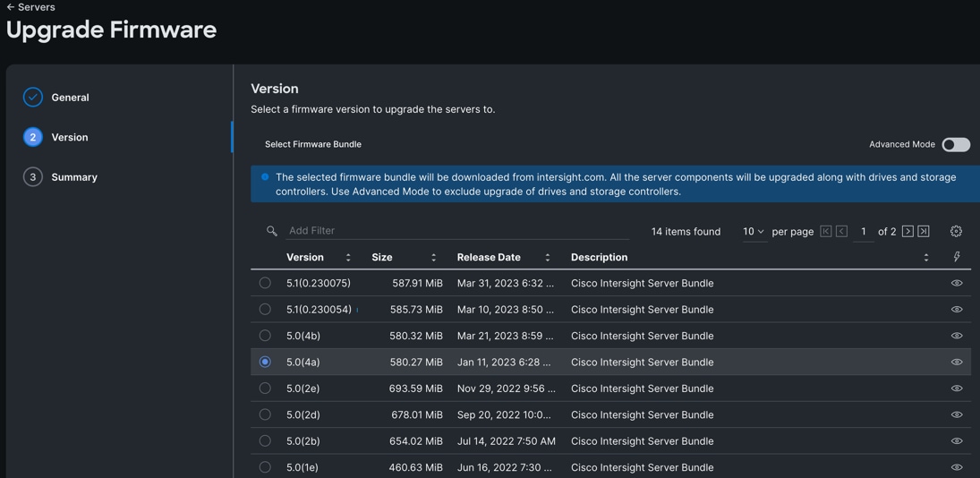
Task: Sort table by Release Date column
Action: tap(547, 258)
